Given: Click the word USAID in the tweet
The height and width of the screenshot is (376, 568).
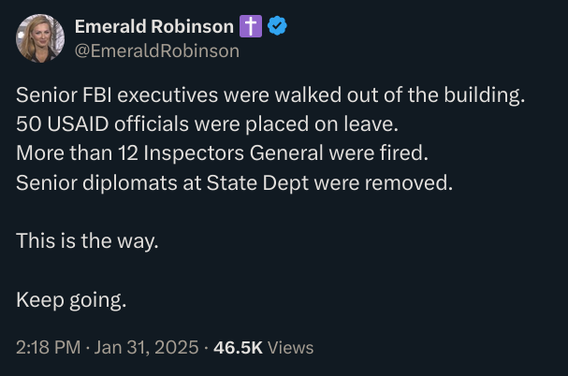Looking at the screenshot, I should click(x=78, y=124).
